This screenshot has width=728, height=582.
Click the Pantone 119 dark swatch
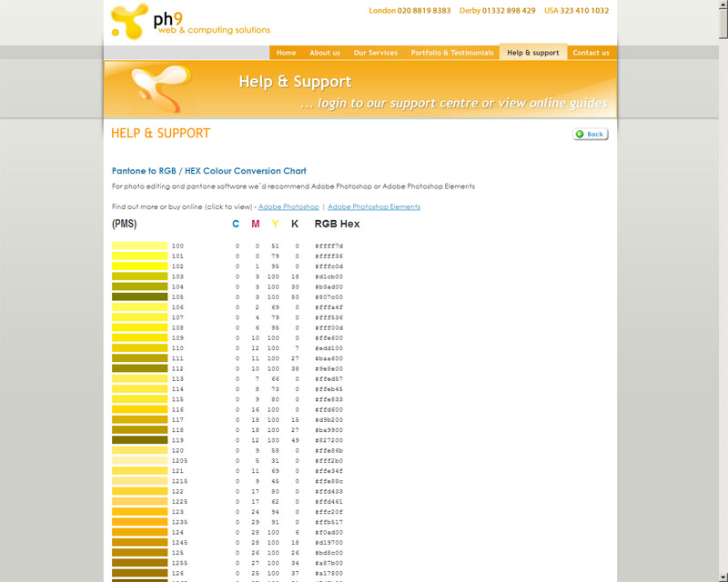coord(139,440)
